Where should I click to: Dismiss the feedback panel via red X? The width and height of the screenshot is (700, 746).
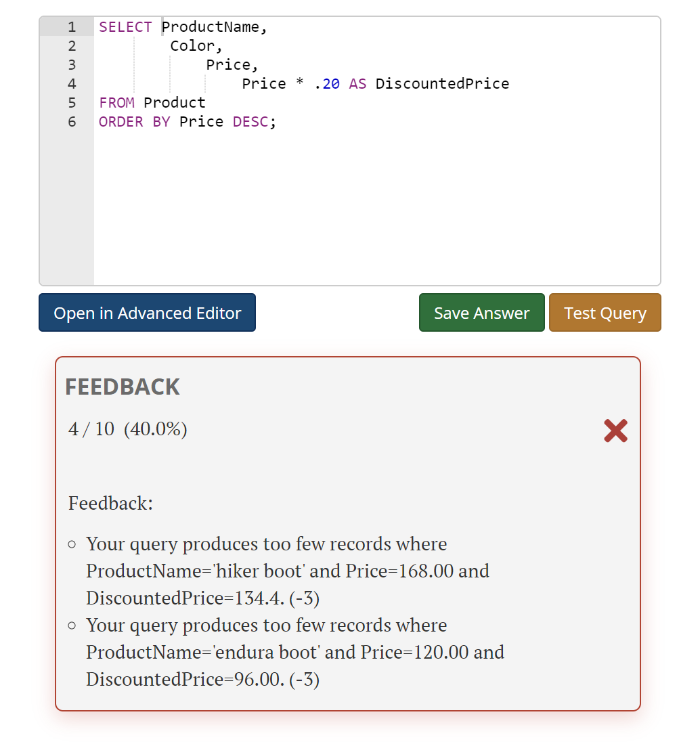click(x=615, y=431)
